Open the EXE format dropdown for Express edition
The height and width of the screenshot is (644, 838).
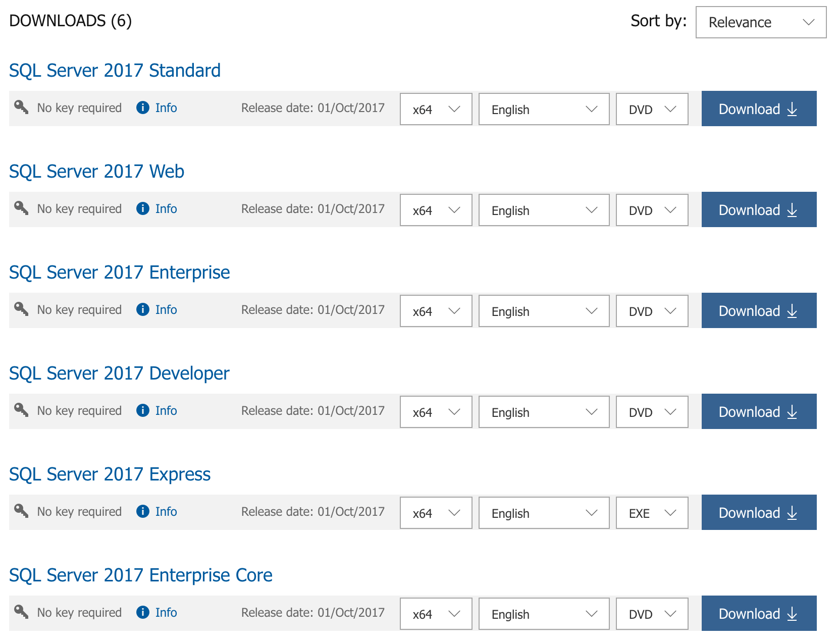coord(651,513)
